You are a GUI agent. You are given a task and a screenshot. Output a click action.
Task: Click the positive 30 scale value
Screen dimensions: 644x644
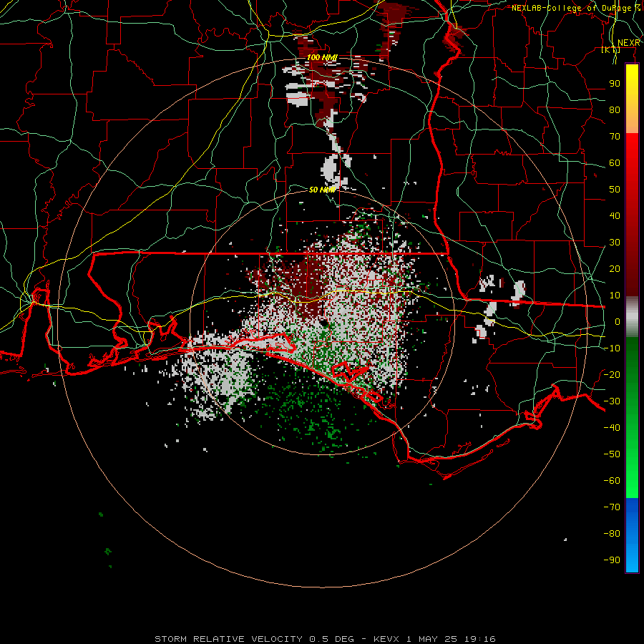point(615,243)
